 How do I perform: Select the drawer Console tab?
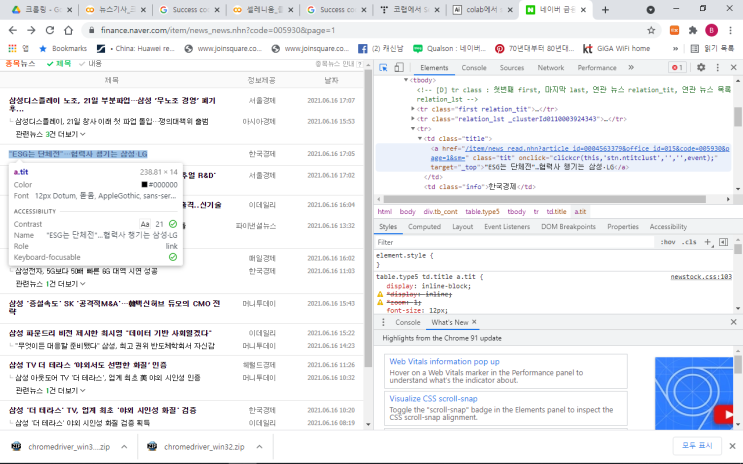(x=408, y=322)
